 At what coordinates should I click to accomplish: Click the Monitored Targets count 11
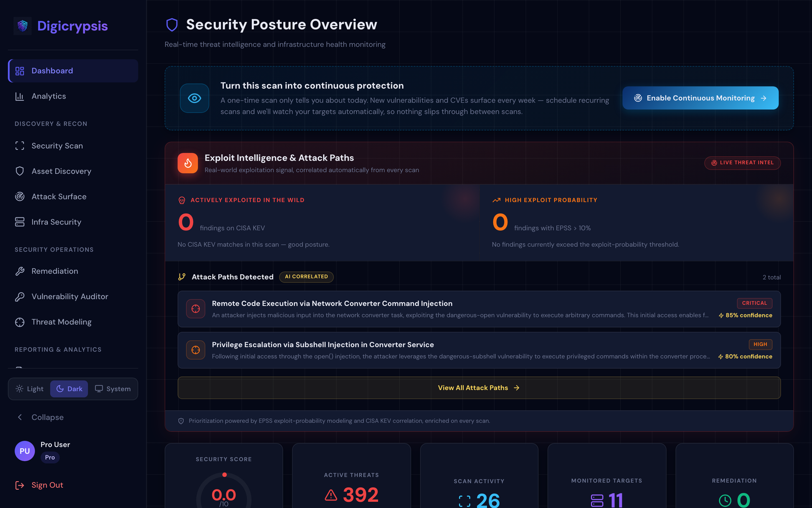coord(615,500)
